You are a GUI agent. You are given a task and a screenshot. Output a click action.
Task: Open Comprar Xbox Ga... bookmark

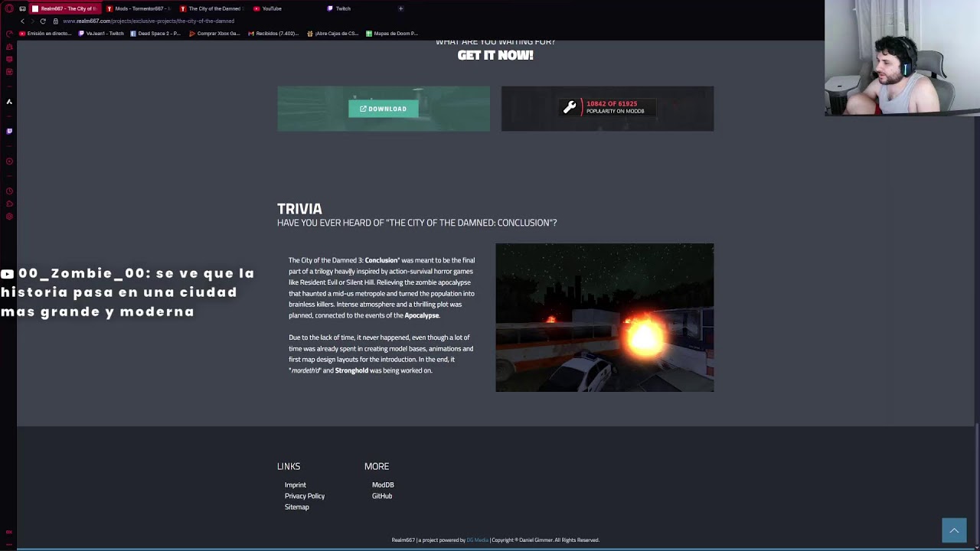214,34
